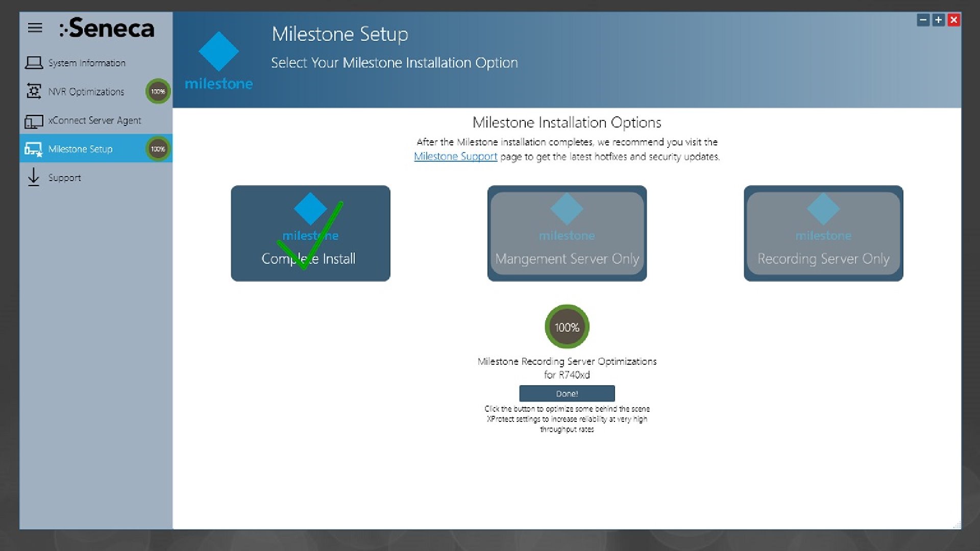This screenshot has height=551, width=980.
Task: Open xConnect Server Agent section
Action: point(94,120)
